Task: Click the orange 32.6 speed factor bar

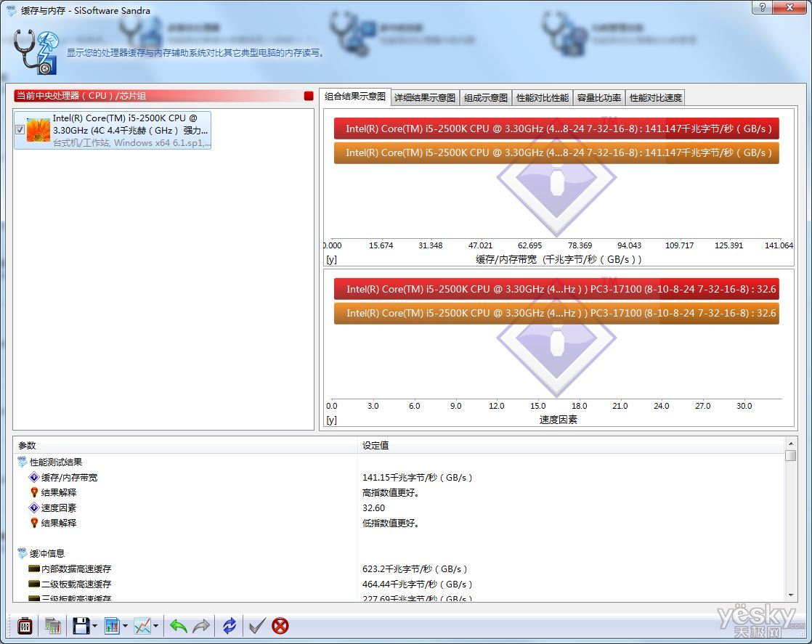Action: click(556, 313)
